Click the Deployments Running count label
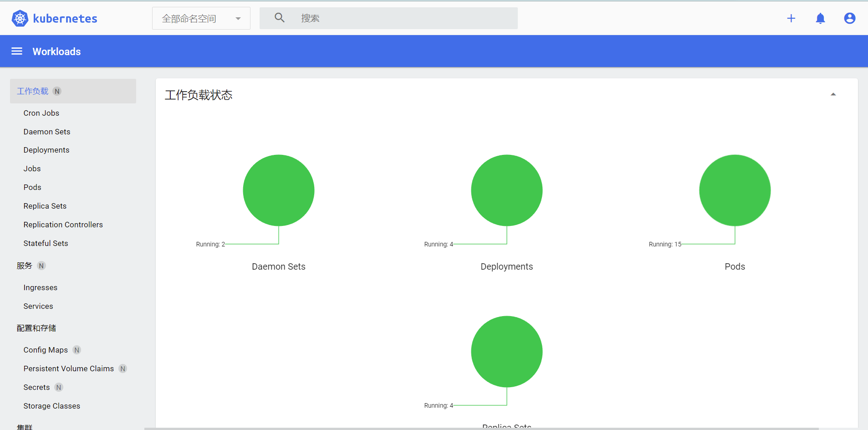 pos(438,244)
